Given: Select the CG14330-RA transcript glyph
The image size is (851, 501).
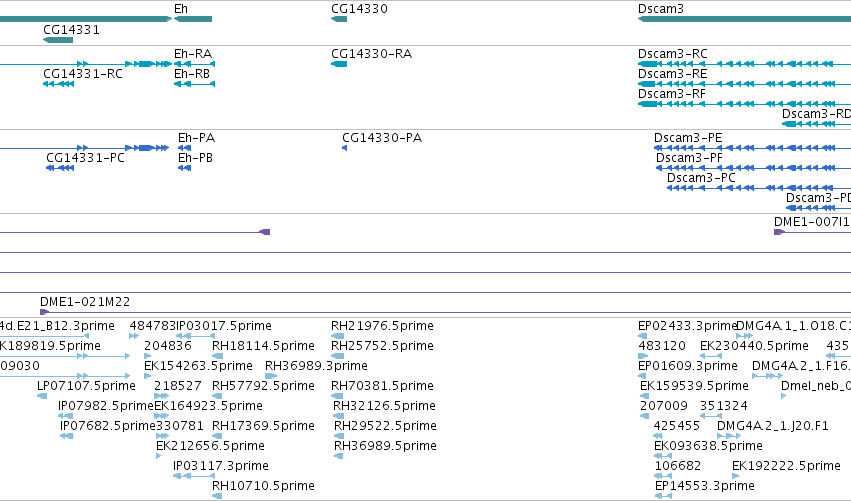Looking at the screenshot, I should [339, 64].
